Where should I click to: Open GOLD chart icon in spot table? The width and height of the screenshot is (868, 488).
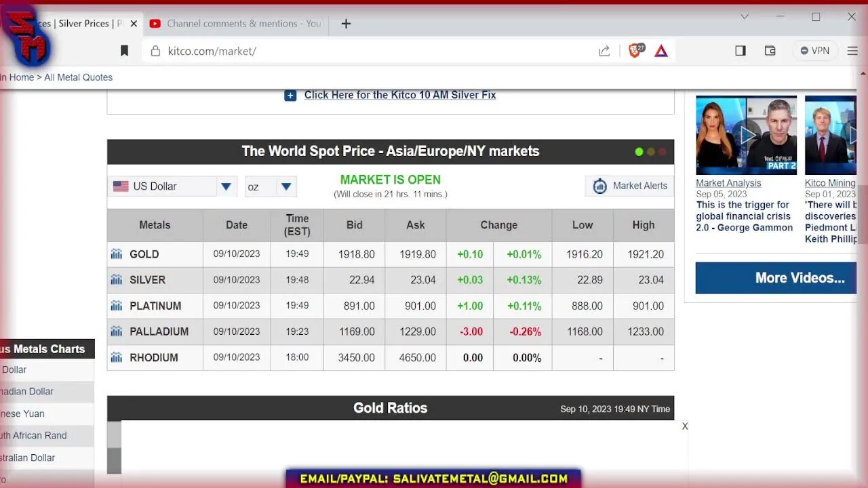tap(117, 254)
